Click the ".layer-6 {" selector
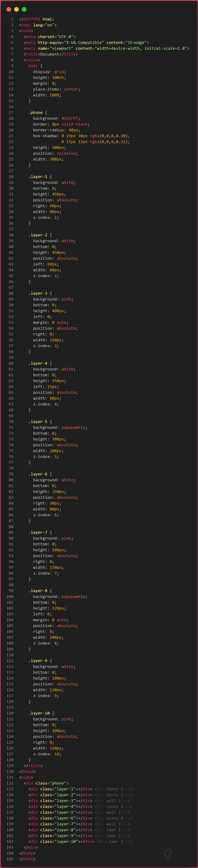The height and width of the screenshot is (868, 198). point(40,474)
